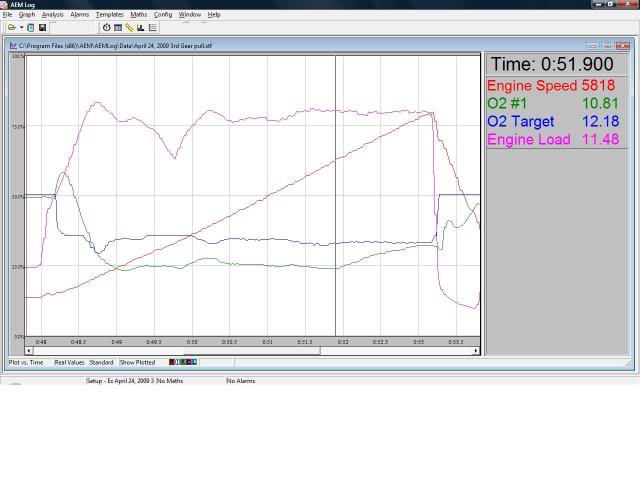Click the 0:51 time axis label
Image resolution: width=640 pixels, height=490 pixels.
pos(268,342)
